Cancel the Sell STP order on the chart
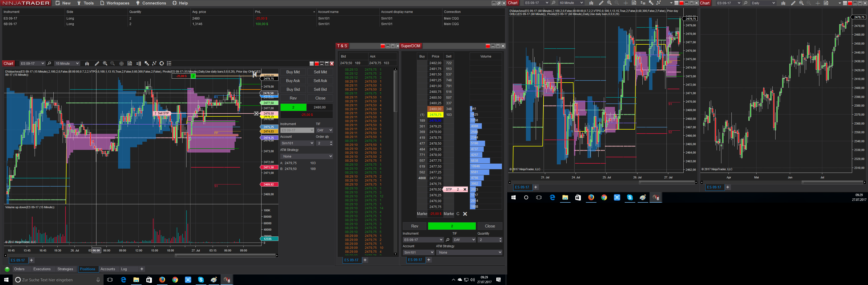The image size is (868, 285). click(x=256, y=114)
